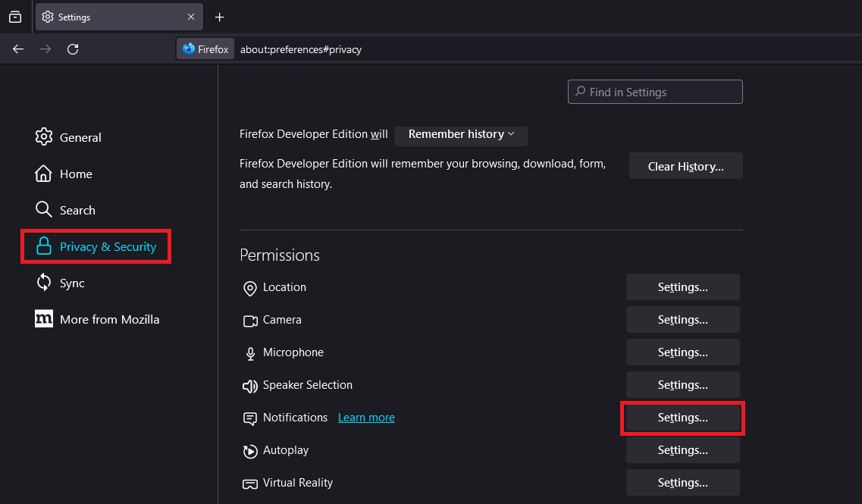Click the Location pin icon
Image resolution: width=862 pixels, height=504 pixels.
click(x=250, y=288)
